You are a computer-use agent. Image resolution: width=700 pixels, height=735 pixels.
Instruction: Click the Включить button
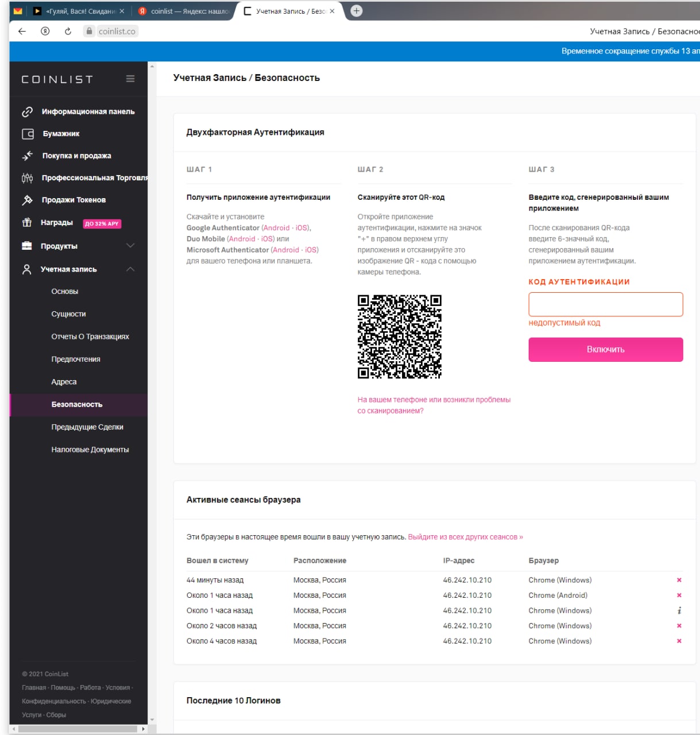pyautogui.click(x=606, y=350)
